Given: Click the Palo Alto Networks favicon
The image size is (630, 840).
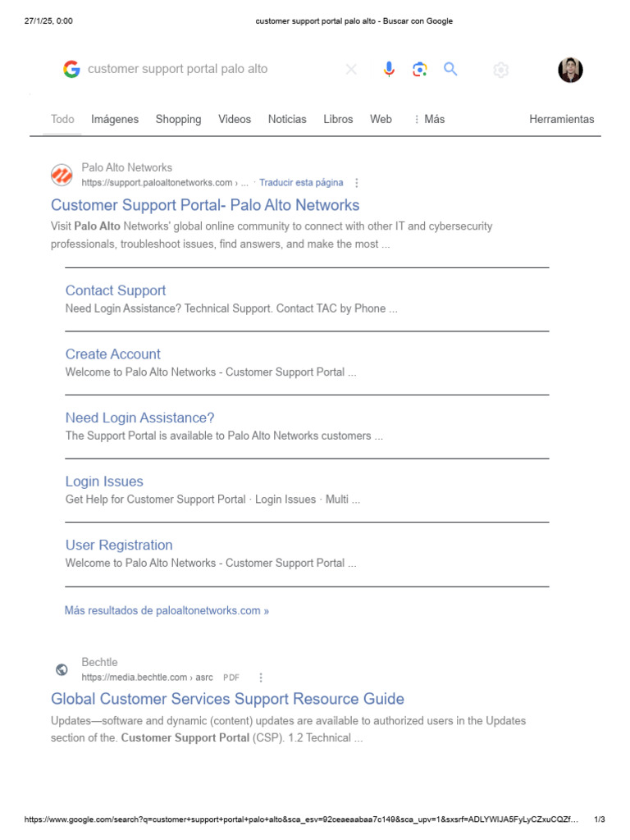Looking at the screenshot, I should point(62,176).
